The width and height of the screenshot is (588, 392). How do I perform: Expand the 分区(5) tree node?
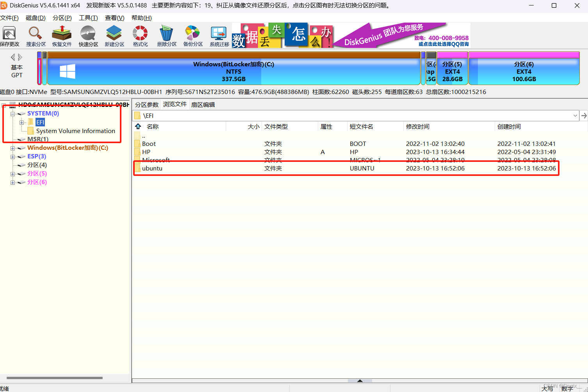coord(12,174)
